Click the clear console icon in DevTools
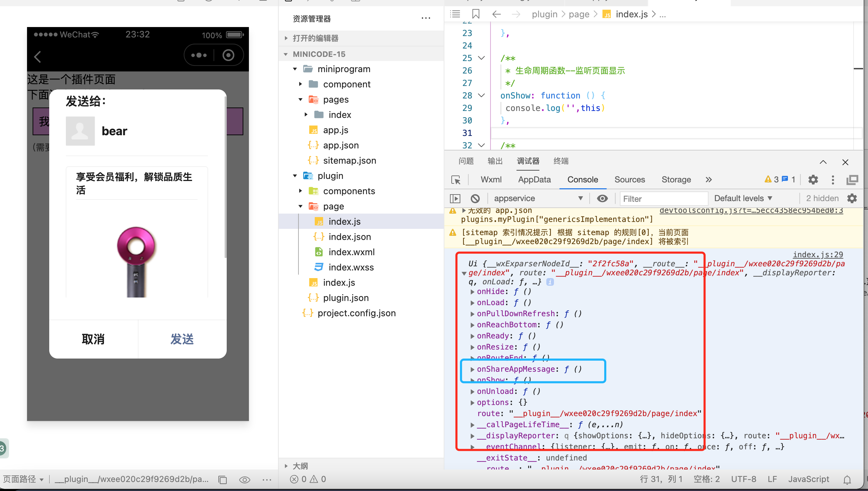The height and width of the screenshot is (491, 868). [476, 198]
